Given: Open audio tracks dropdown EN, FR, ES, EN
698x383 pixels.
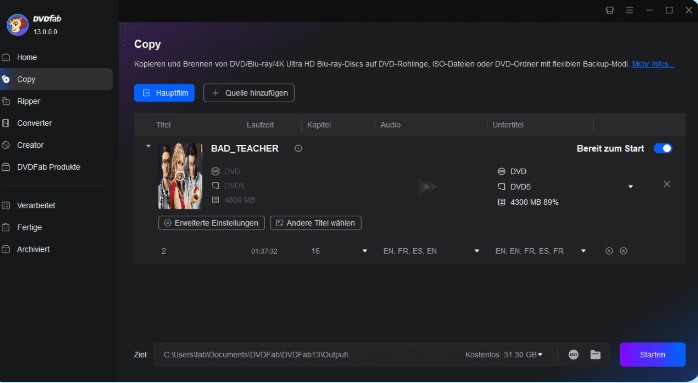Looking at the screenshot, I should (x=477, y=251).
